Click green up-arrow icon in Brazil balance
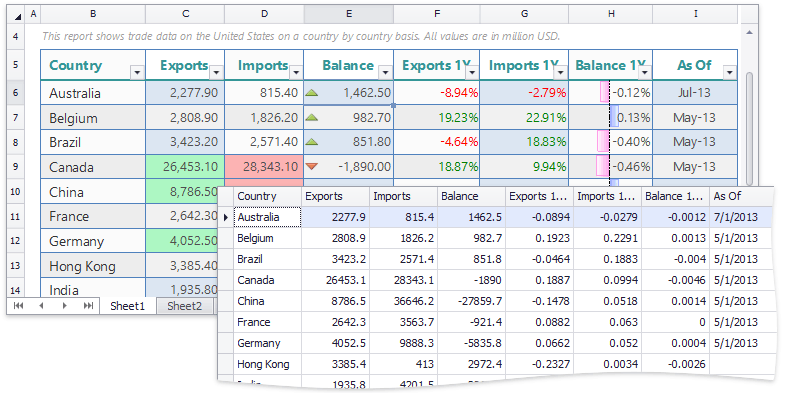Image resolution: width=790 pixels, height=393 pixels. pyautogui.click(x=312, y=142)
